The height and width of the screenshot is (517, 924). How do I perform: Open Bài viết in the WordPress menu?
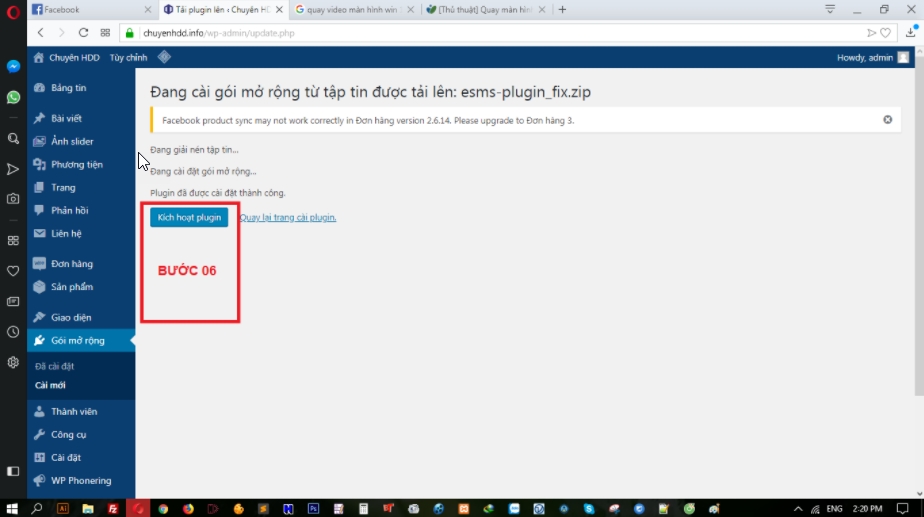[x=66, y=118]
